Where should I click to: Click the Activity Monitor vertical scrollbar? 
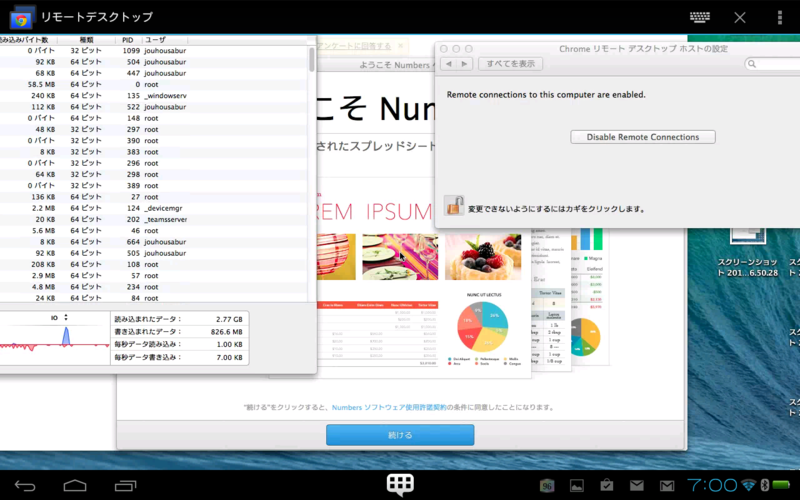[x=312, y=60]
